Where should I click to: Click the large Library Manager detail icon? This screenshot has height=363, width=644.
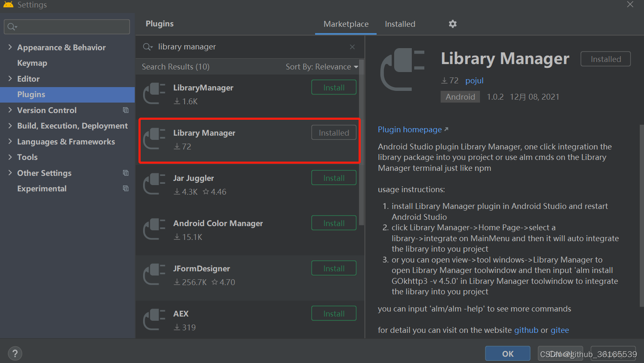click(403, 70)
